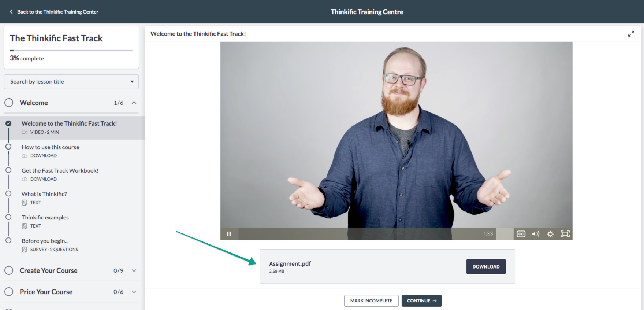Enter video fullscreen mode

coord(565,234)
